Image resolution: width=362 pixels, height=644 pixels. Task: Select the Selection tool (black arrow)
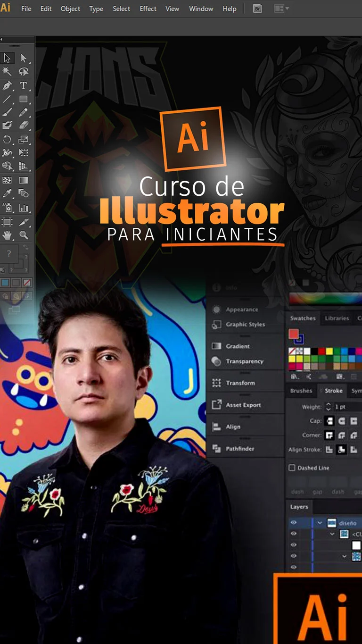tap(7, 58)
